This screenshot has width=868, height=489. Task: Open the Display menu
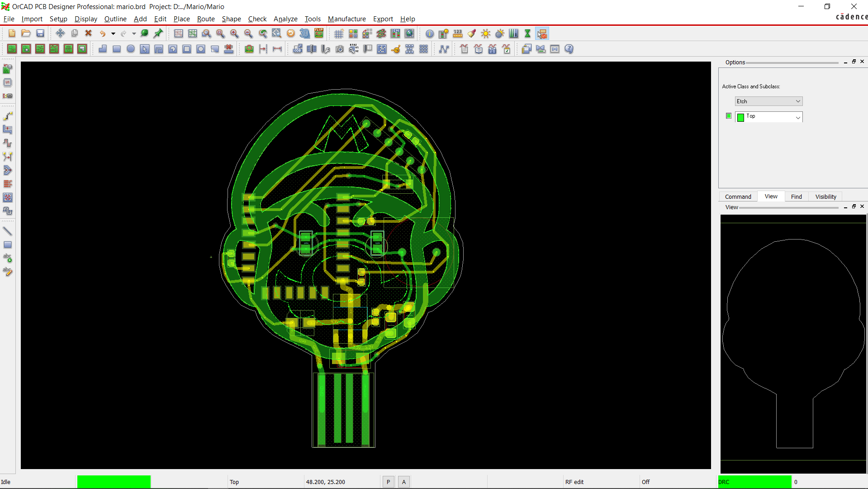(x=86, y=19)
